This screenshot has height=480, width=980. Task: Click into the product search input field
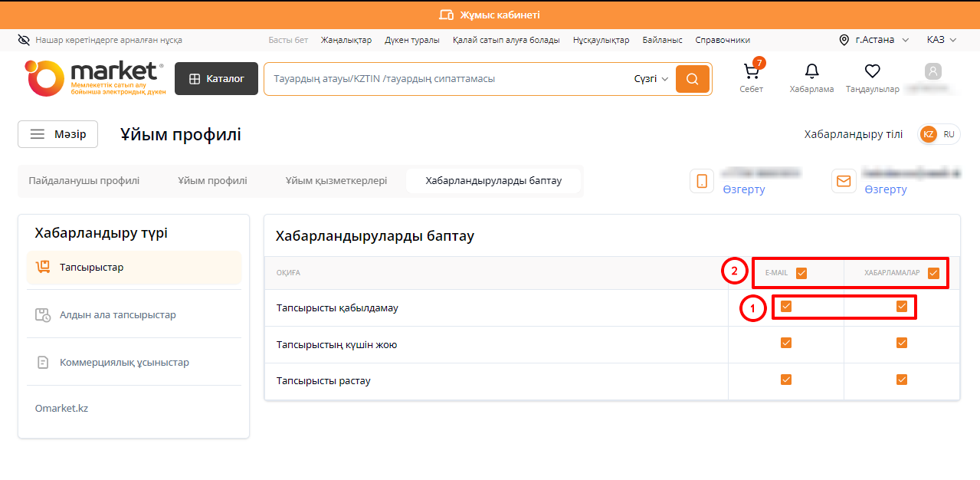[x=444, y=79]
